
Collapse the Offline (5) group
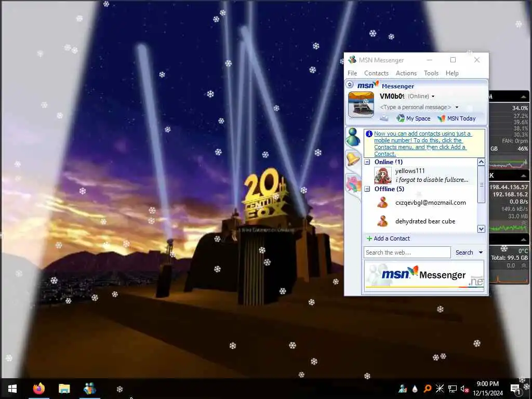pos(367,189)
